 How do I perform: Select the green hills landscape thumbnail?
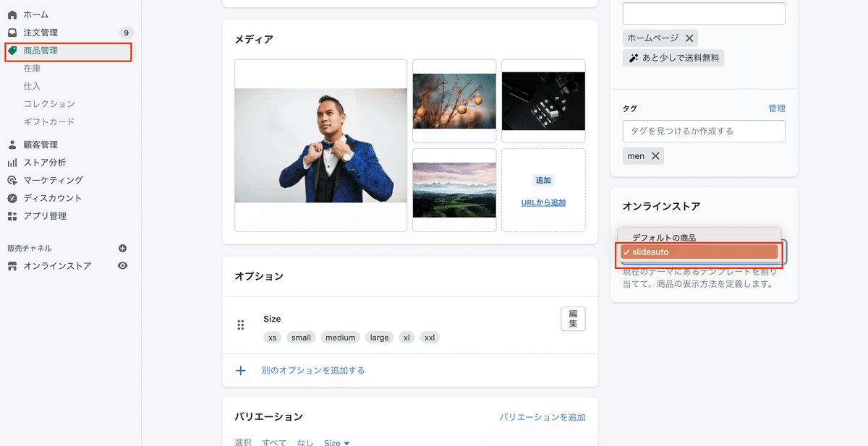[454, 190]
